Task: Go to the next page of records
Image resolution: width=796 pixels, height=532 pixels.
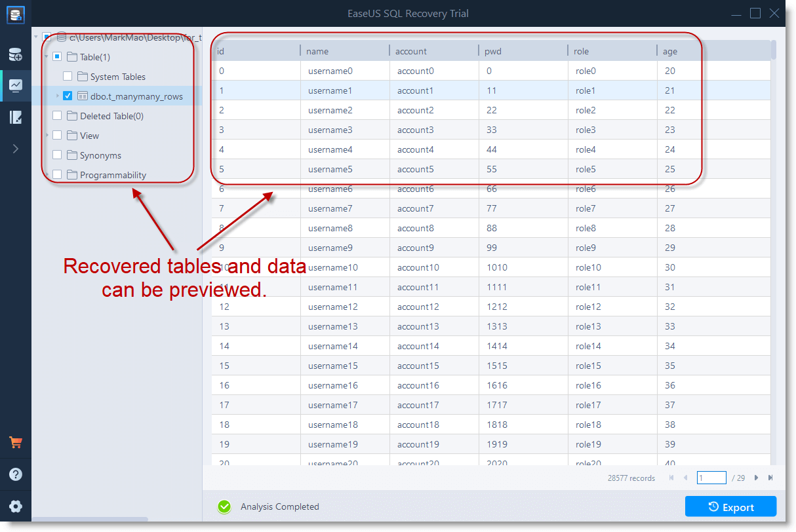Action: tap(756, 478)
